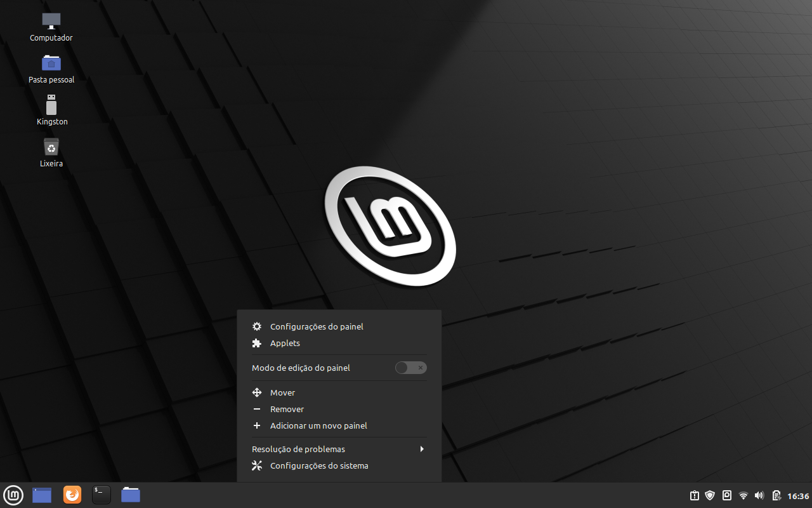Click the four-arrow Mover icon

(257, 392)
